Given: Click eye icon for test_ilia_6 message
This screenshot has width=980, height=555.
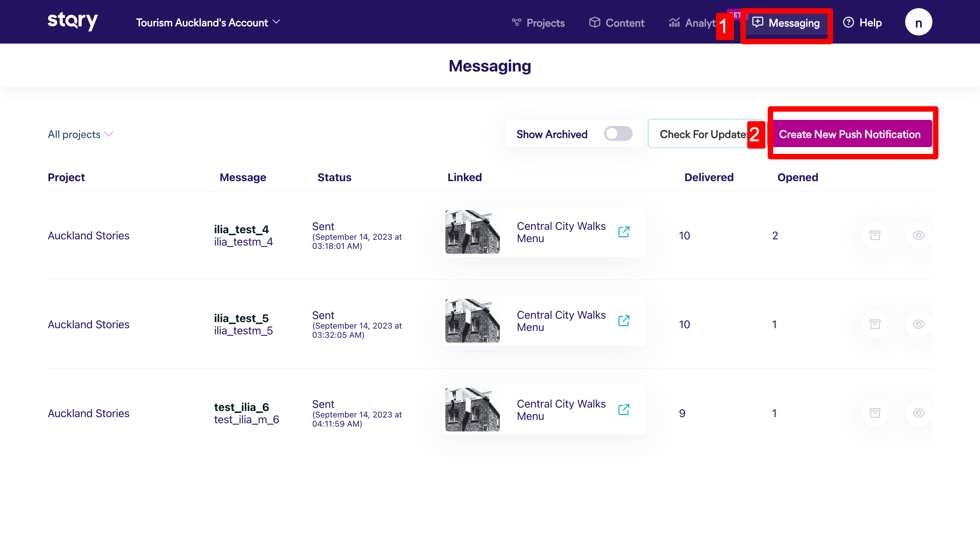Looking at the screenshot, I should (x=918, y=413).
